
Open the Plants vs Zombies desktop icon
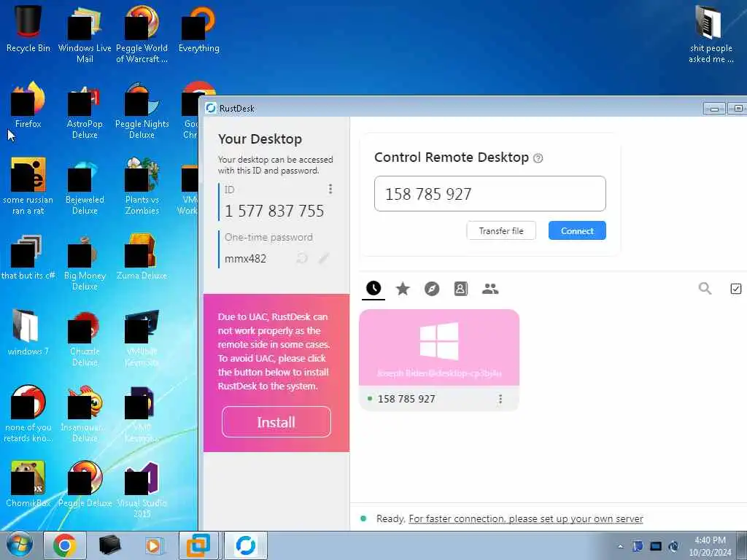pos(142,186)
